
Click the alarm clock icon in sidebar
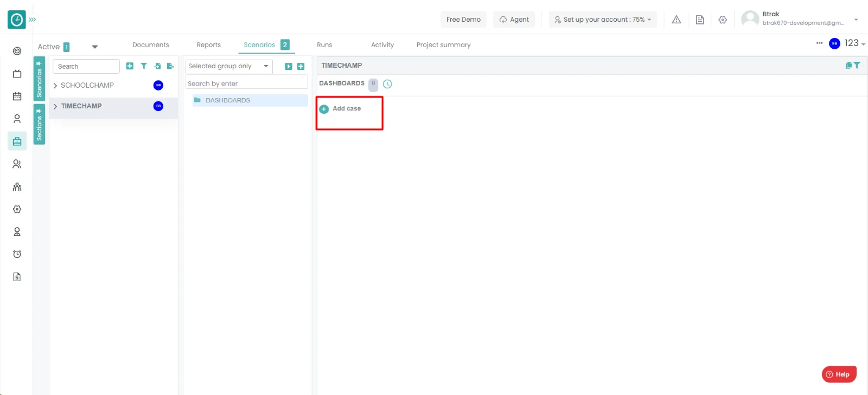coord(17,254)
